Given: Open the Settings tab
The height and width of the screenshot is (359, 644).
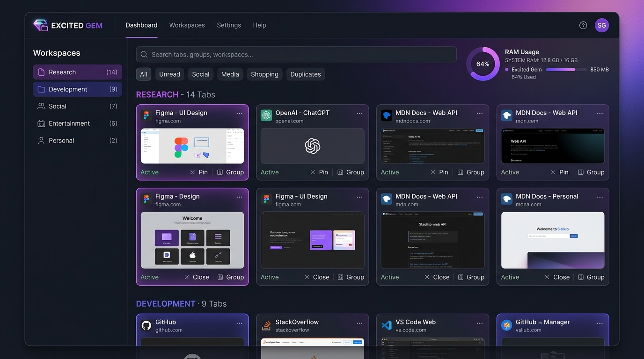Looking at the screenshot, I should (229, 25).
